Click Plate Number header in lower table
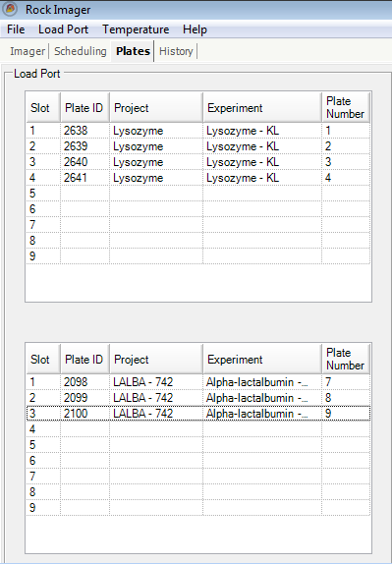Image resolution: width=392 pixels, height=564 pixels. (346, 359)
